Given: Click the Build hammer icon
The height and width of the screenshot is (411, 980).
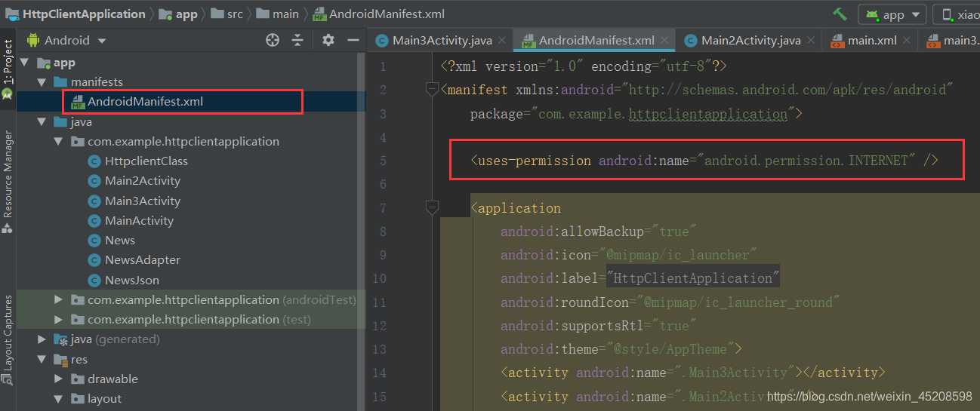Looking at the screenshot, I should tap(840, 14).
